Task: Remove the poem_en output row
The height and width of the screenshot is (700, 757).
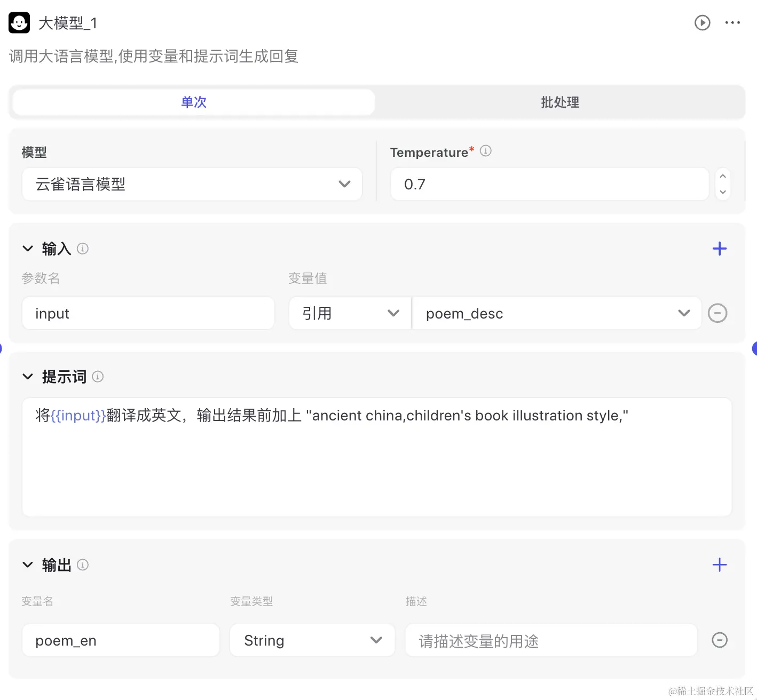Action: coord(720,640)
